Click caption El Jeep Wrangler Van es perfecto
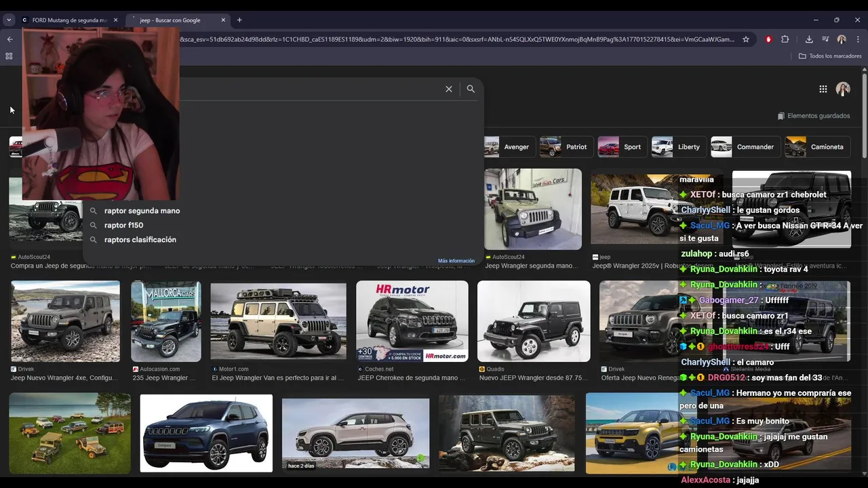This screenshot has width=868, height=488. tap(278, 378)
